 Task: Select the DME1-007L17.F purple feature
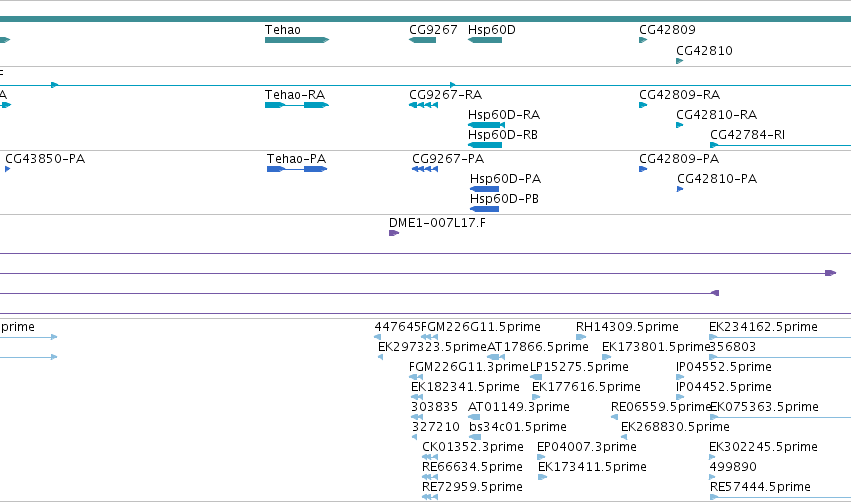pyautogui.click(x=394, y=233)
